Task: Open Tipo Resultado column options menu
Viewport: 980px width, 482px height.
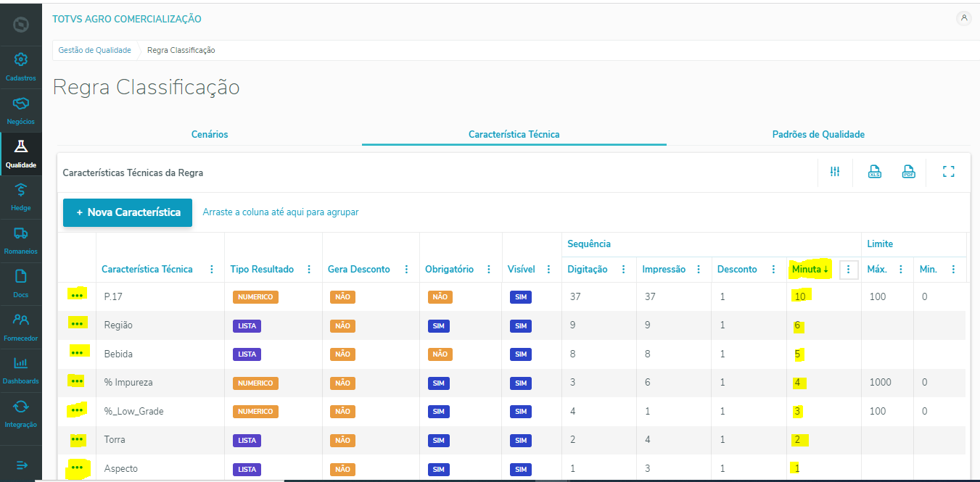Action: [x=309, y=270]
